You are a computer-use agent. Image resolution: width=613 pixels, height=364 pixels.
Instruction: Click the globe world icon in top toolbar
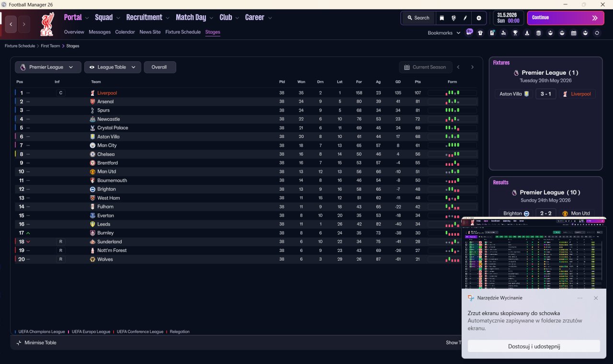pos(454,18)
